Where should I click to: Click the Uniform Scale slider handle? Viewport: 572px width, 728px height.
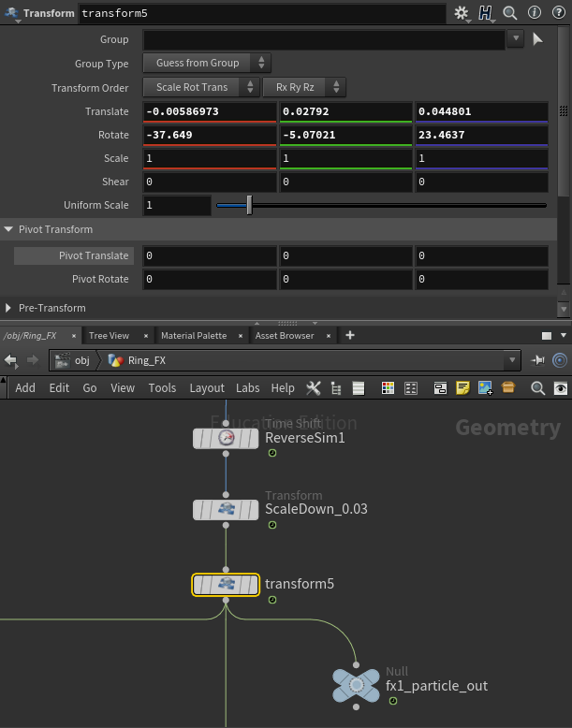tap(250, 205)
